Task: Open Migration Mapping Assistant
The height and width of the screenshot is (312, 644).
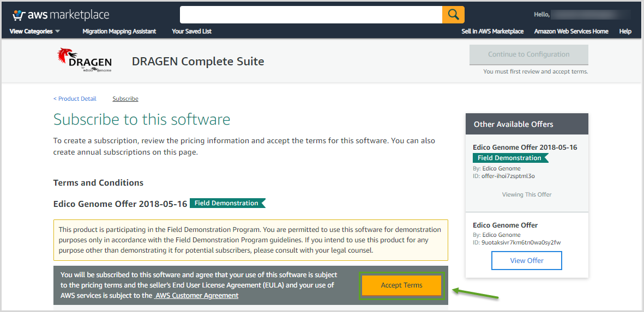Action: tap(119, 31)
